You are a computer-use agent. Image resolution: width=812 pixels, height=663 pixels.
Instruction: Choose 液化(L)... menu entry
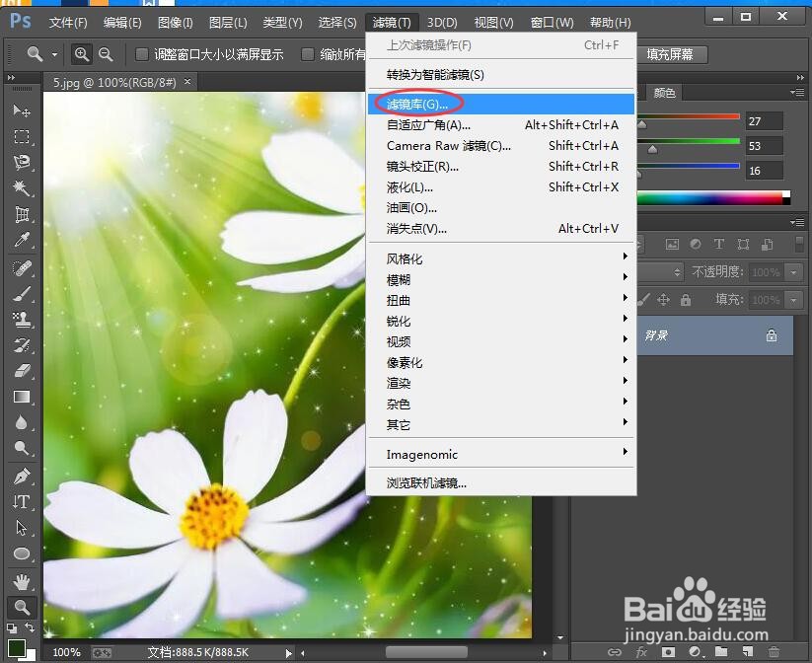point(501,187)
